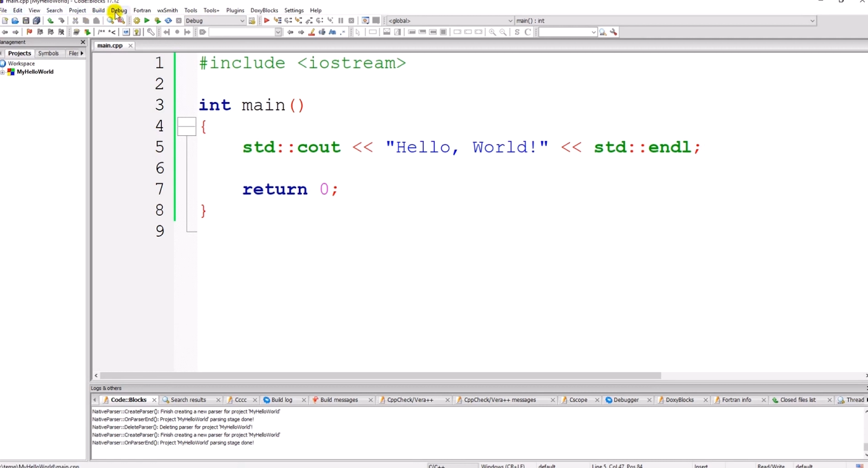Click the Build and run icon
Viewport: 868px width, 468px height.
click(x=157, y=21)
